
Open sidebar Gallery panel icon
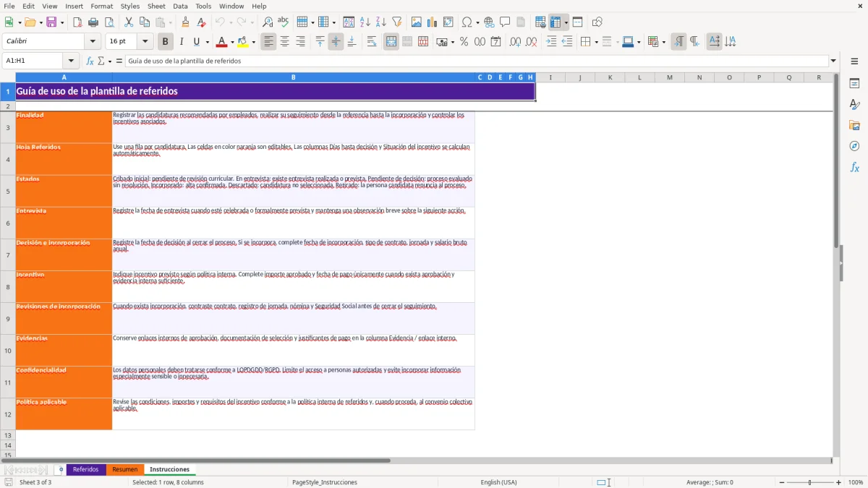[x=854, y=126]
